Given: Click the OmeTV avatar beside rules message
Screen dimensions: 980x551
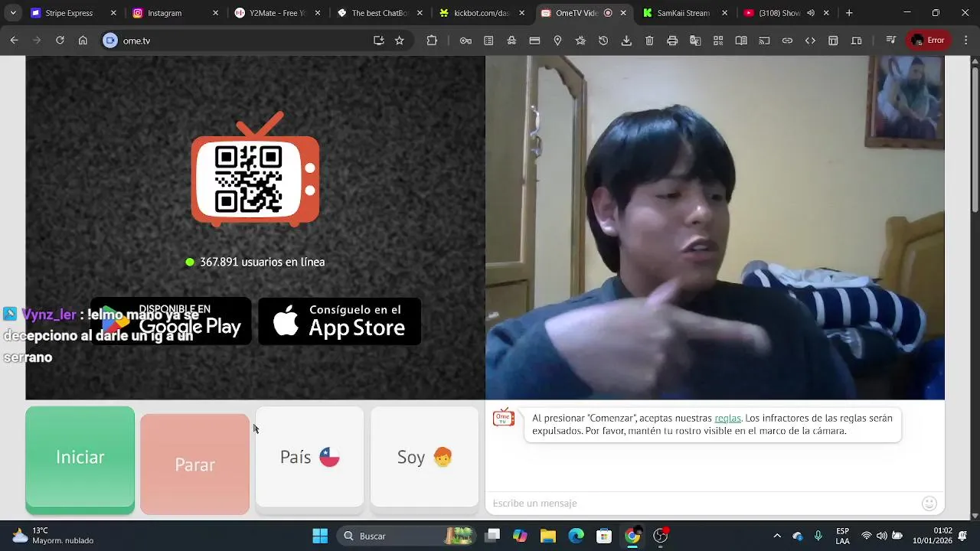Looking at the screenshot, I should pyautogui.click(x=504, y=418).
